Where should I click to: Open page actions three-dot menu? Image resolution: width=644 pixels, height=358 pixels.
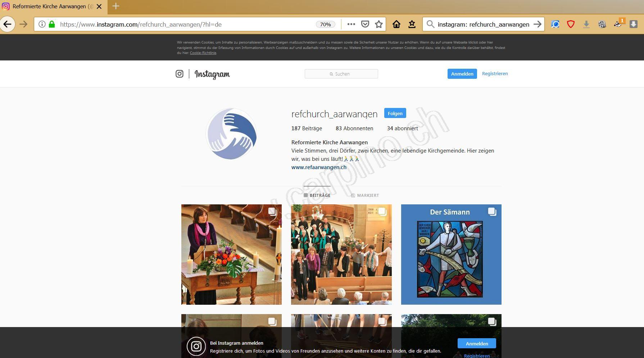(x=351, y=24)
